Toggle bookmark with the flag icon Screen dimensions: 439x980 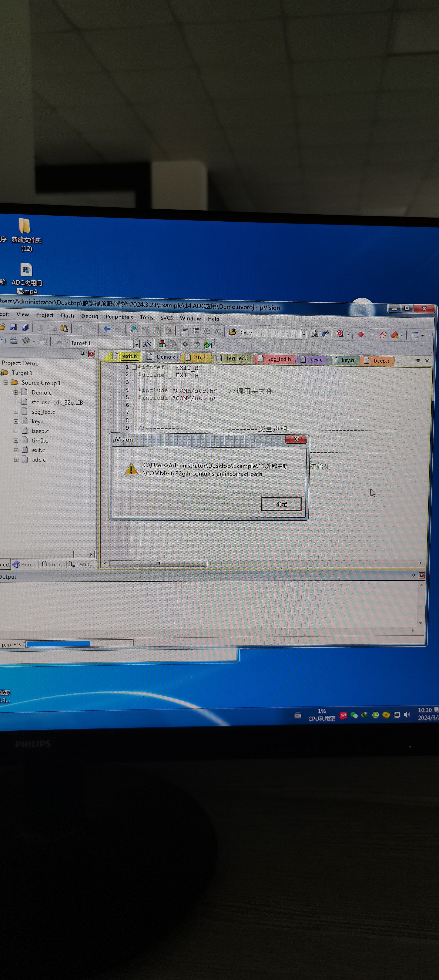(x=134, y=329)
